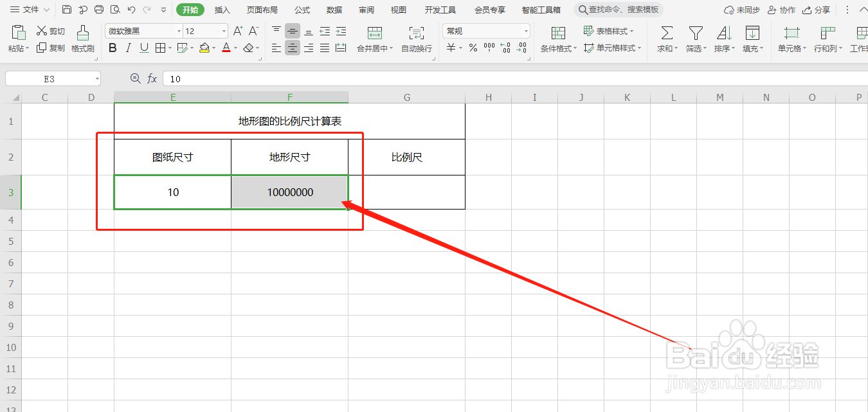Switch to the 审阅 Review tab
This screenshot has width=868, height=412.
click(x=366, y=10)
